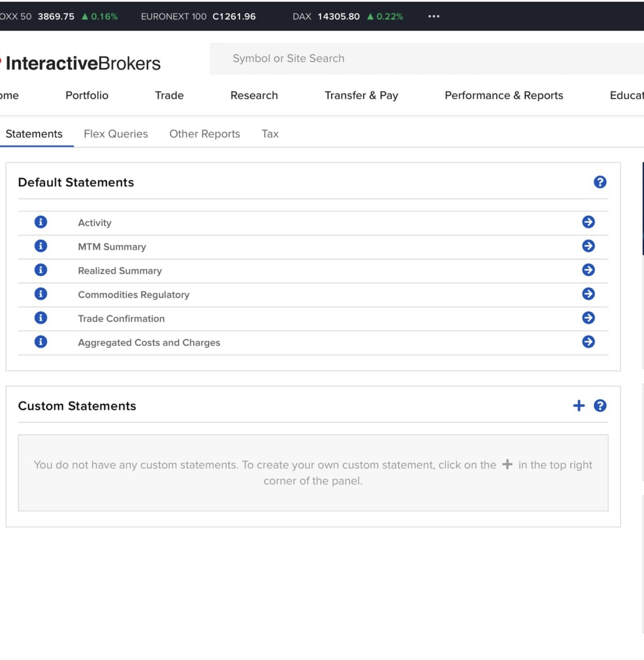Add a new custom statement with plus icon
This screenshot has height=660, width=644.
579,406
